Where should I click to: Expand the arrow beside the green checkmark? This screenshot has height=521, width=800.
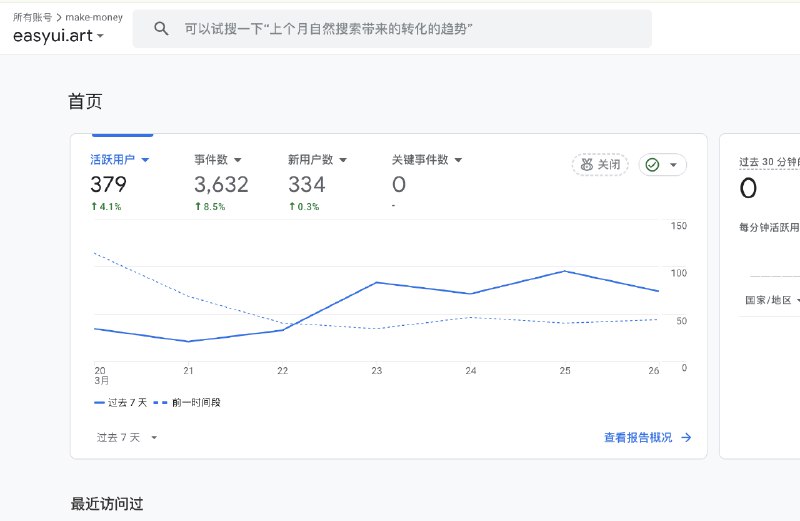point(673,165)
